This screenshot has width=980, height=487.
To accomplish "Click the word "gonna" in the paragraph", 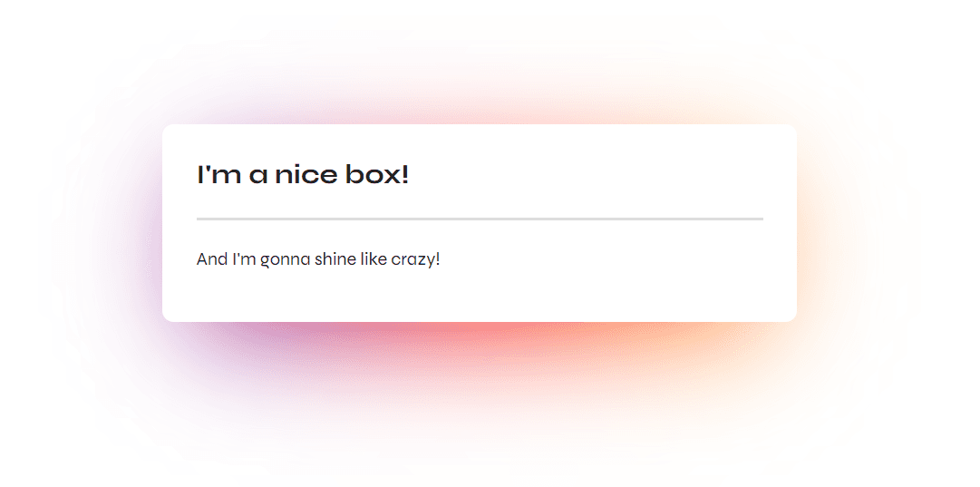I will (286, 260).
